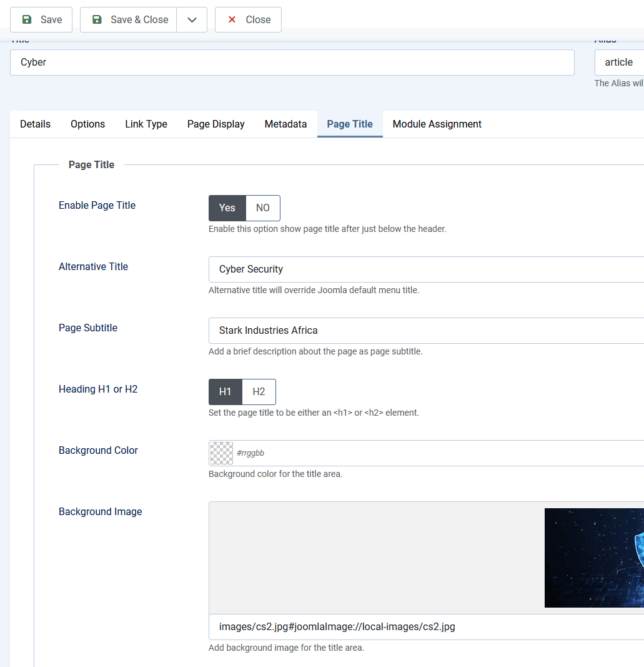Click the background image thumbnail preview
Screen dimensions: 644x667
point(593,557)
